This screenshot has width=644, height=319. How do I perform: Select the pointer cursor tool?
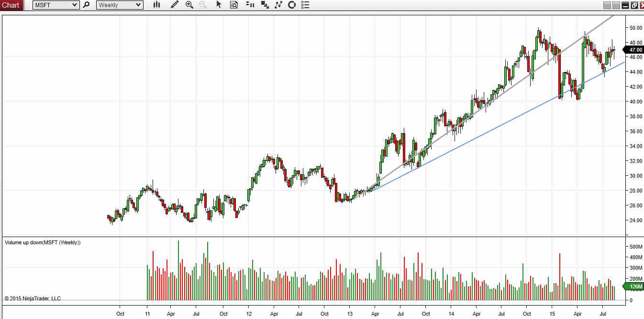219,5
